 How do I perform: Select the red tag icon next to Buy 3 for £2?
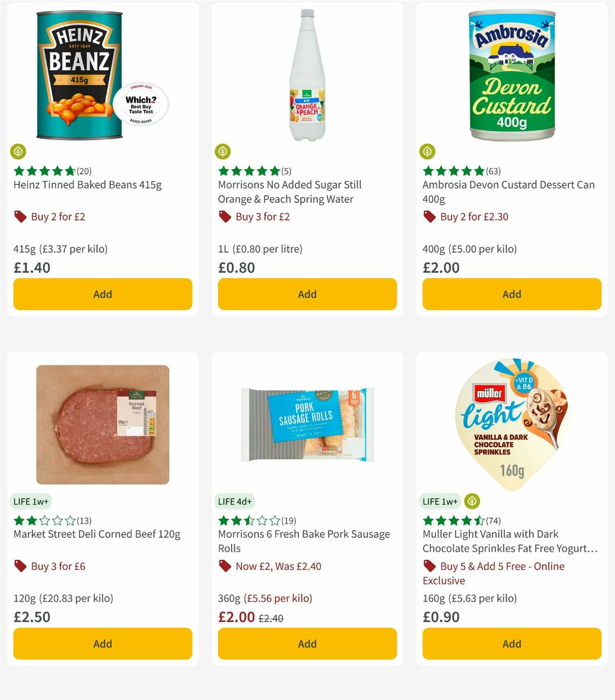[x=224, y=216]
